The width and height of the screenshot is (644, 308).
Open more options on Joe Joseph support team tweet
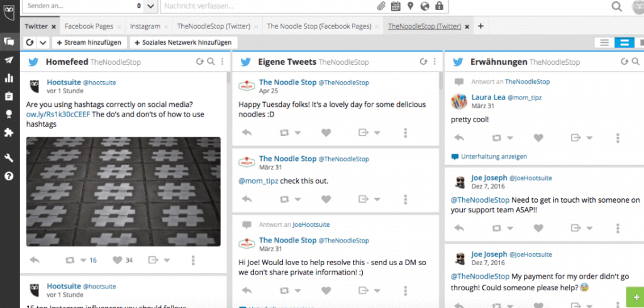click(618, 228)
